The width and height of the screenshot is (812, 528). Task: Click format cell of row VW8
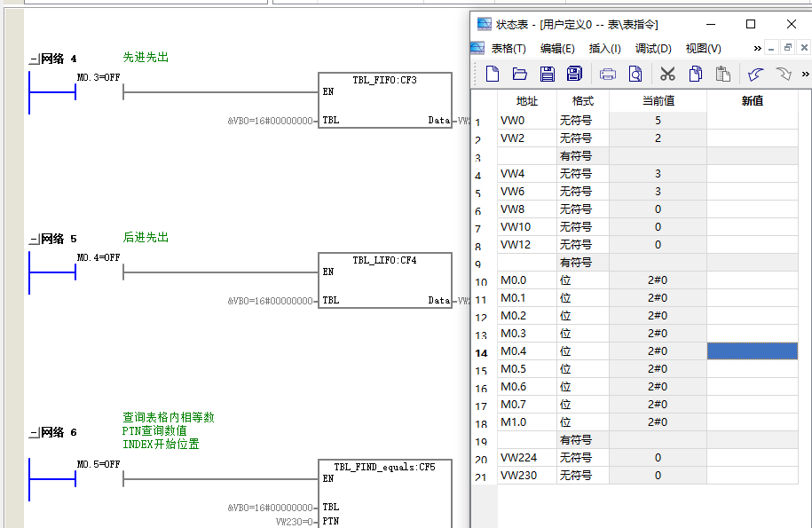(583, 209)
